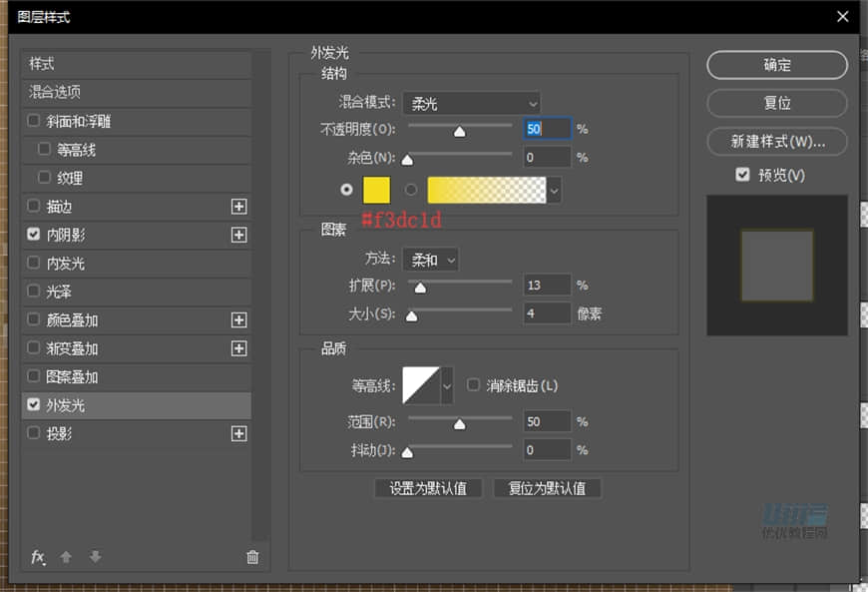Add another 内阴影 effect via plus icon

click(239, 235)
